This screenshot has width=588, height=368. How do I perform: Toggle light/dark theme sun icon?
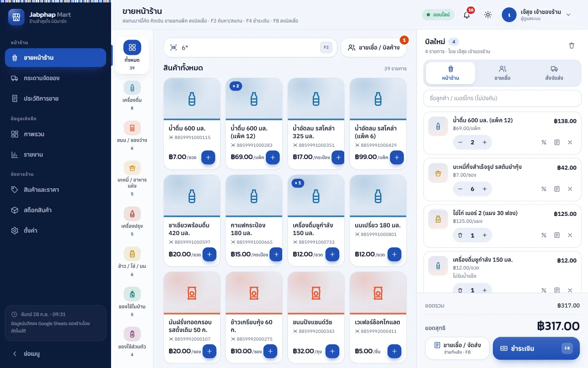488,15
